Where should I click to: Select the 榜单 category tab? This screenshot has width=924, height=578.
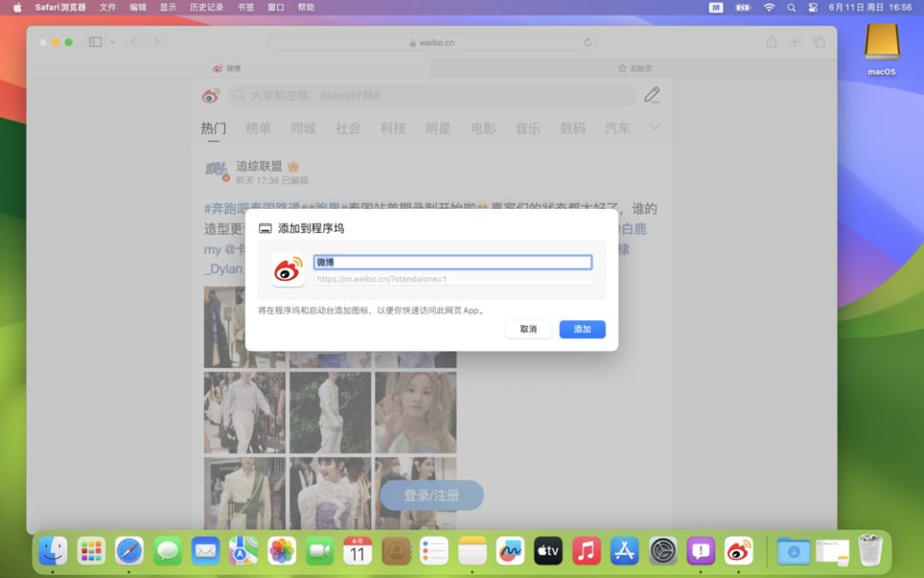258,128
